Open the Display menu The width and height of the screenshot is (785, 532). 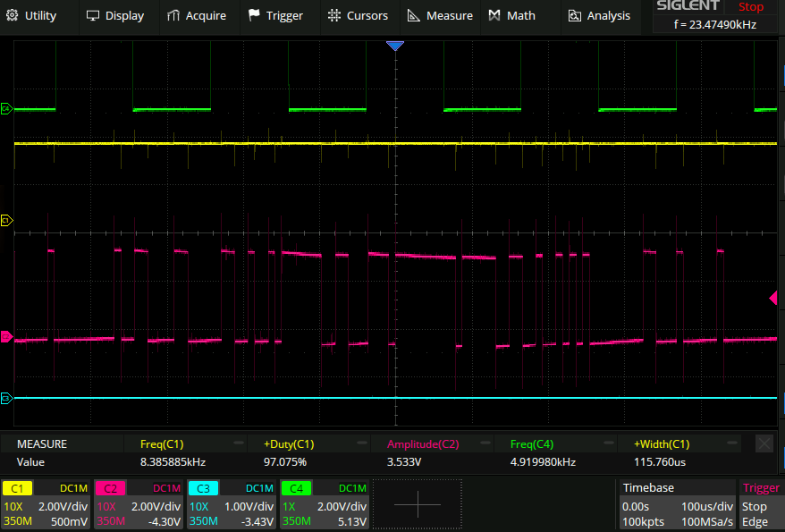tap(114, 15)
